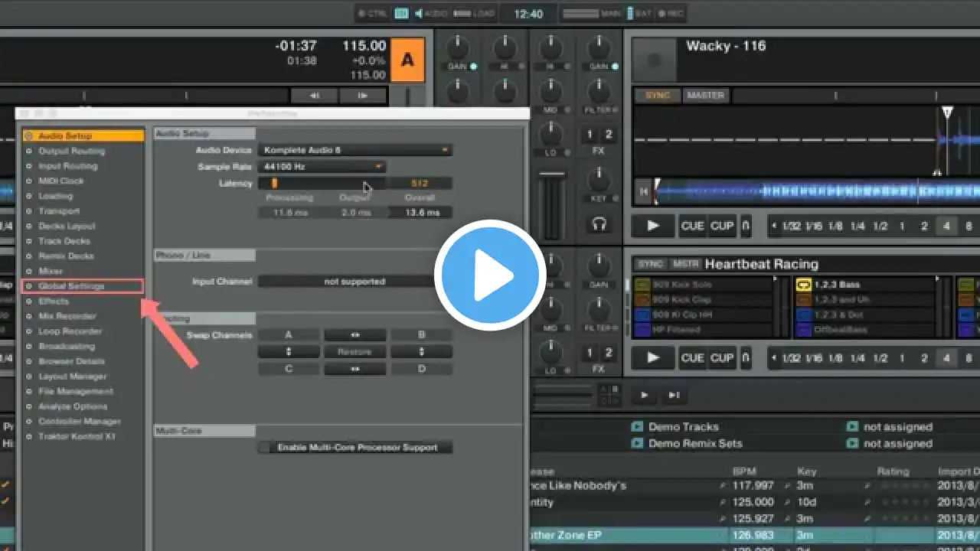Click the Wacky deck cover art
Viewport: 980px width, 551px height.
[x=655, y=60]
